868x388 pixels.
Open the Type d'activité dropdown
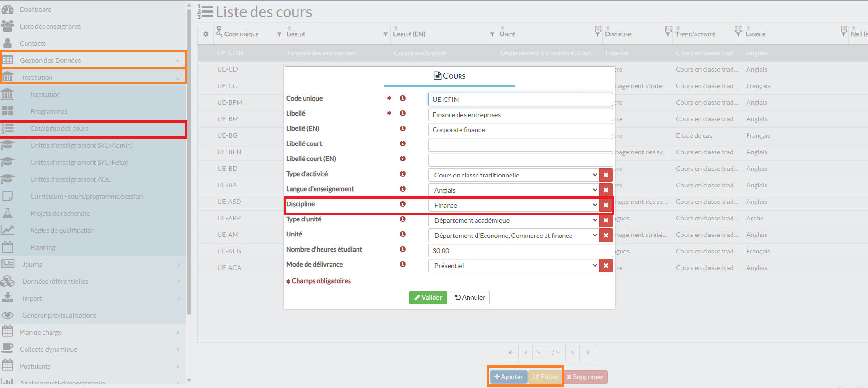pos(513,175)
